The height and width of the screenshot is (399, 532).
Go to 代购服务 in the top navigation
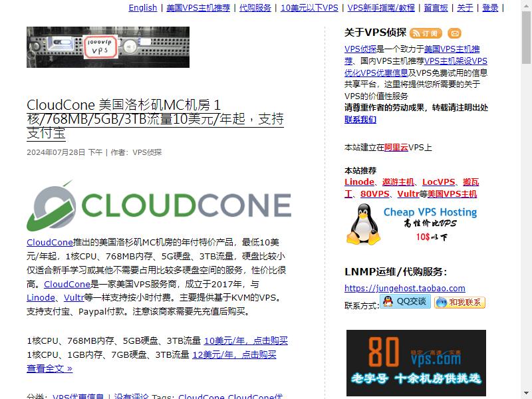click(x=255, y=7)
